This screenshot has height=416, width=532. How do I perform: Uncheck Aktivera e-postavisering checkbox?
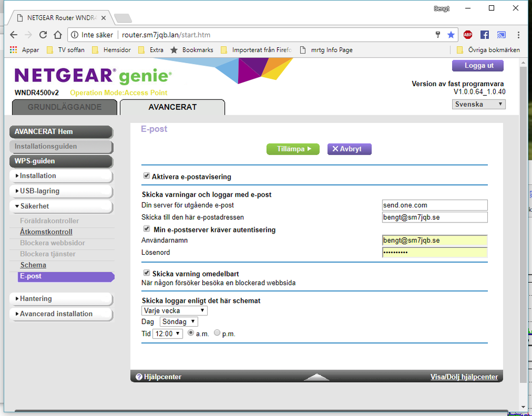coord(146,176)
